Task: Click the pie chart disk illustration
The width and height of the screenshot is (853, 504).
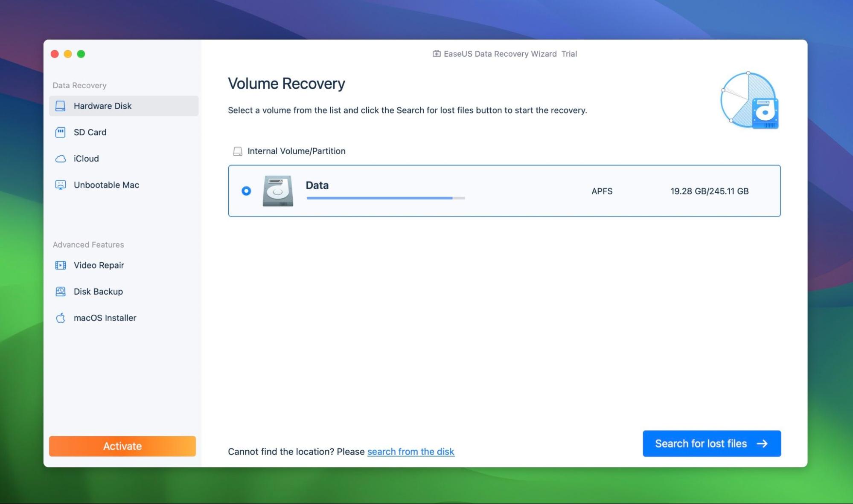Action: 750,101
